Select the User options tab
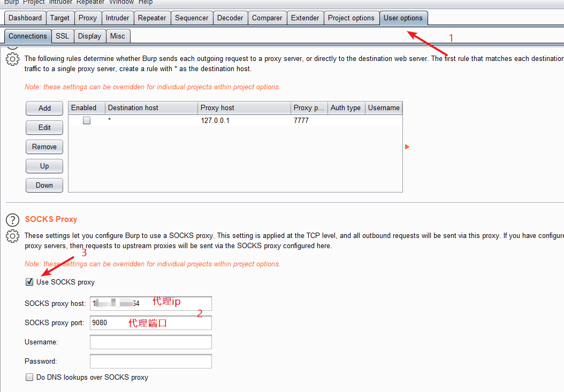The image size is (564, 392). [403, 18]
